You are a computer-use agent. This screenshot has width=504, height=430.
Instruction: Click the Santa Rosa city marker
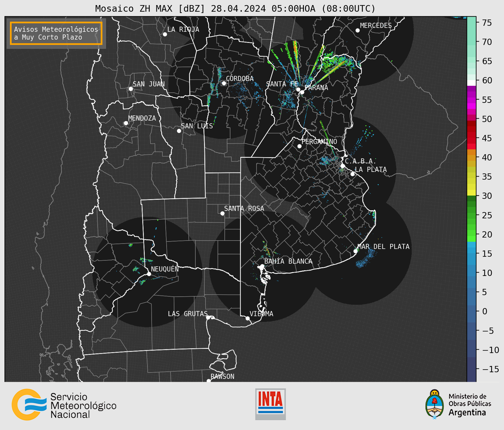(x=222, y=214)
